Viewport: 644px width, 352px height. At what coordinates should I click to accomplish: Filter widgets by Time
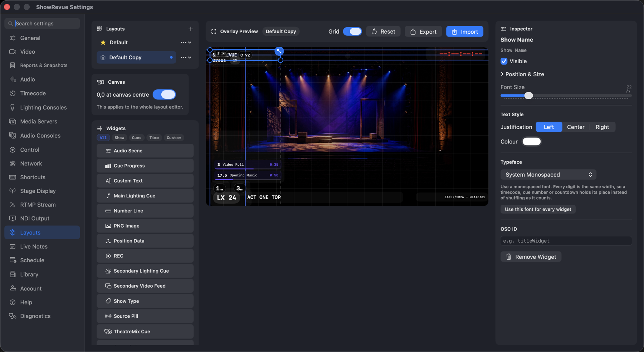[x=154, y=138]
